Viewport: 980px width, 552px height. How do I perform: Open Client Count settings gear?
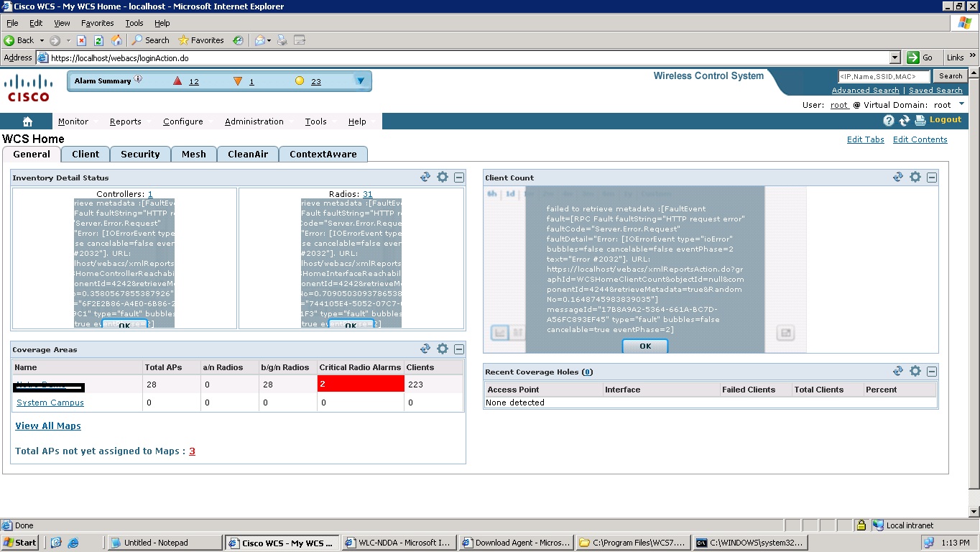[915, 177]
